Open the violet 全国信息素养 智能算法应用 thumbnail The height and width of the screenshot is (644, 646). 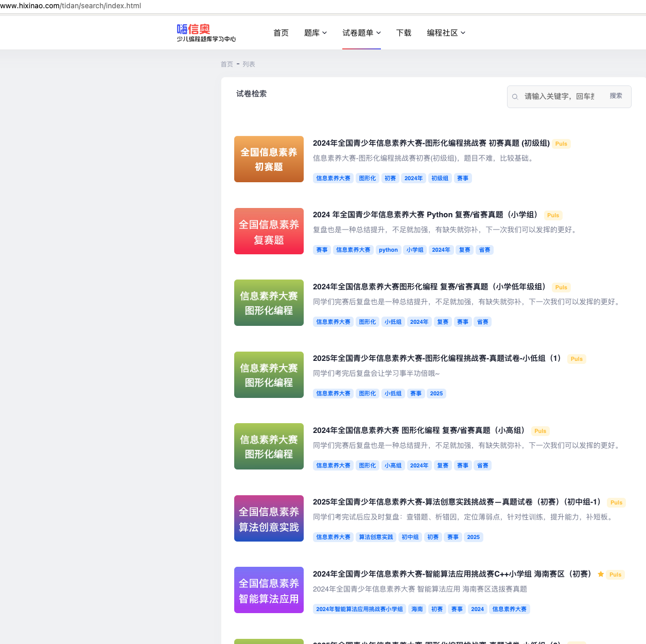click(269, 590)
